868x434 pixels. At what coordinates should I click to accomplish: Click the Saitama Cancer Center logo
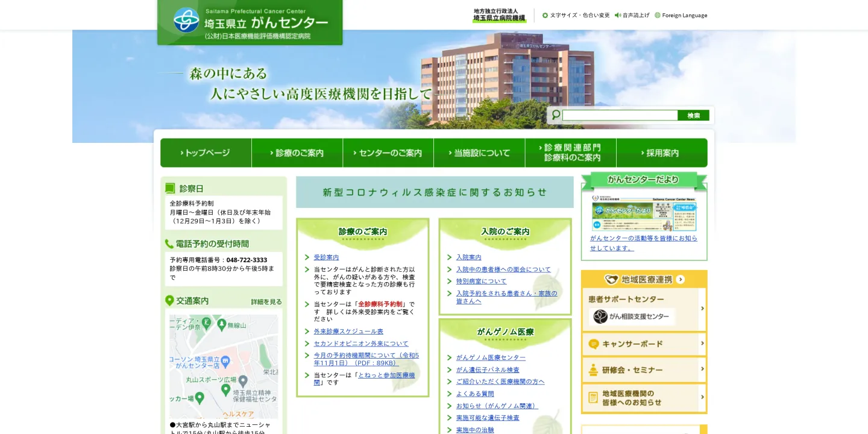coord(250,22)
